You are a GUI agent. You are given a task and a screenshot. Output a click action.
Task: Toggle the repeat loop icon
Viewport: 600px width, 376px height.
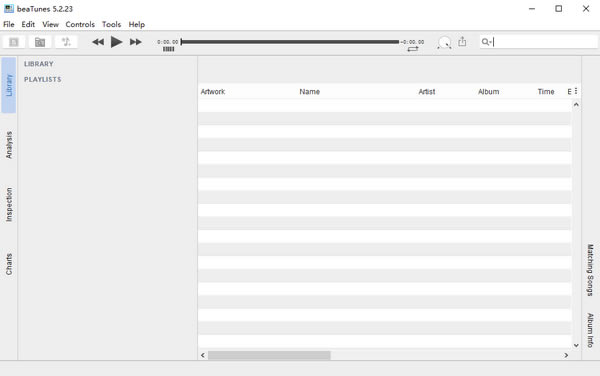tap(413, 49)
